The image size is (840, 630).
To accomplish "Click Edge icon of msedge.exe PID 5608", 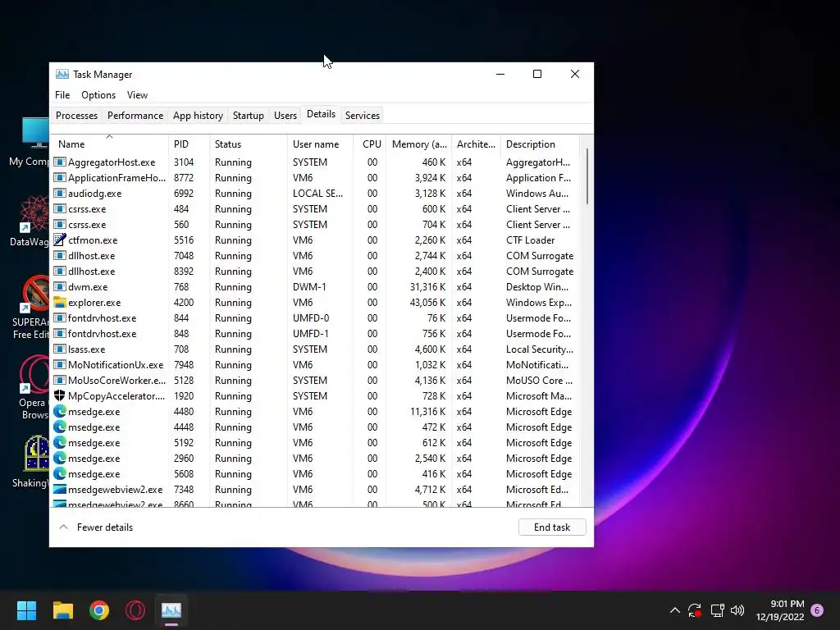I will click(59, 473).
